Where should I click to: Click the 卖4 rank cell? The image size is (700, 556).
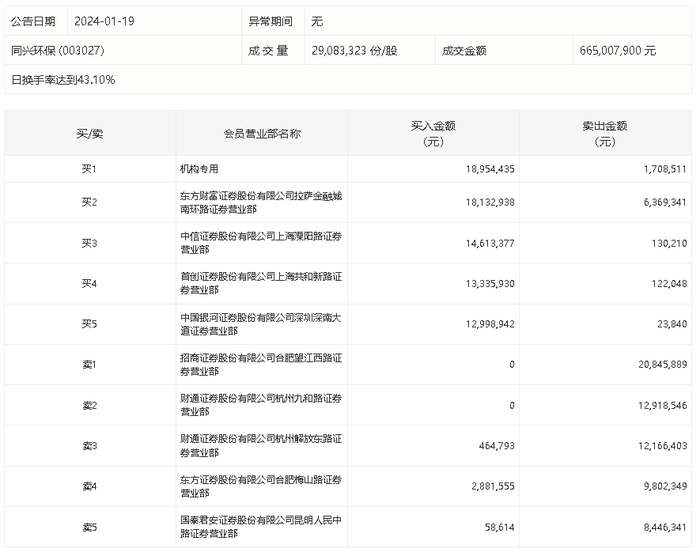pyautogui.click(x=90, y=486)
